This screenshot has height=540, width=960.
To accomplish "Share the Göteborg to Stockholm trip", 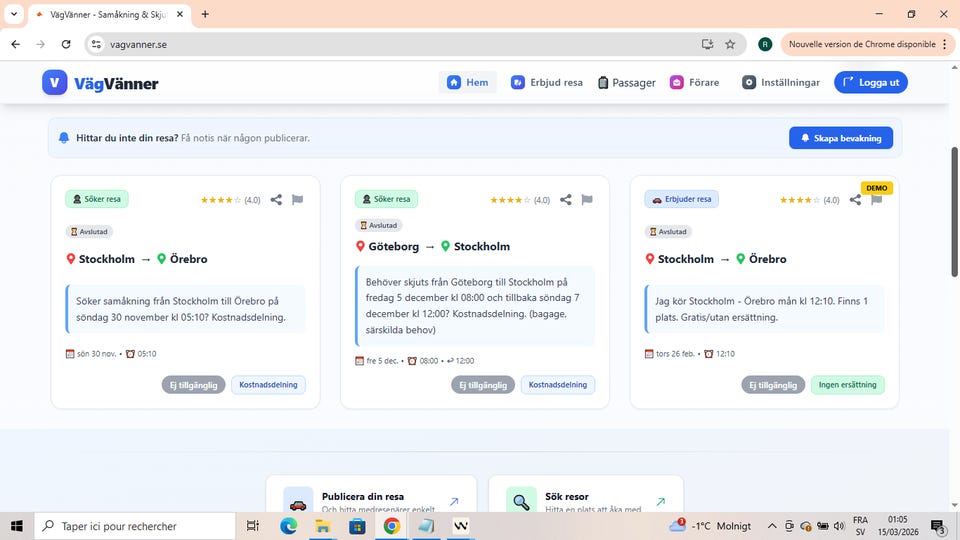I will pos(566,200).
